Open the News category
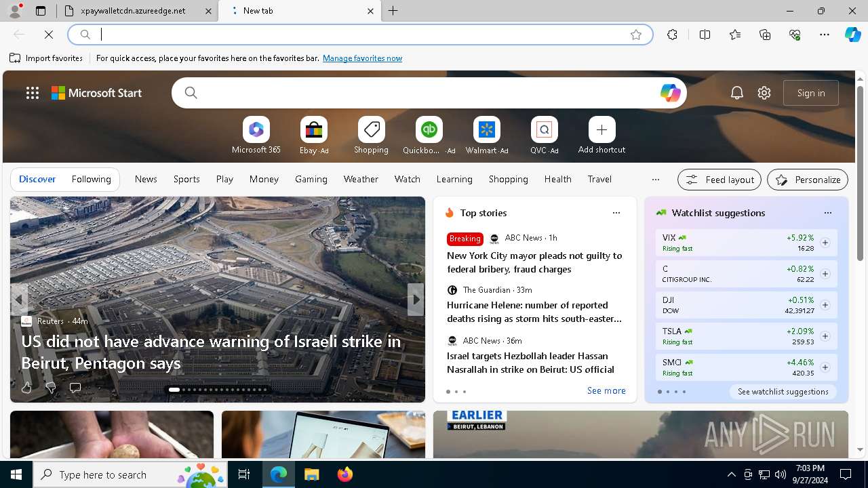This screenshot has height=488, width=868. coord(146,179)
